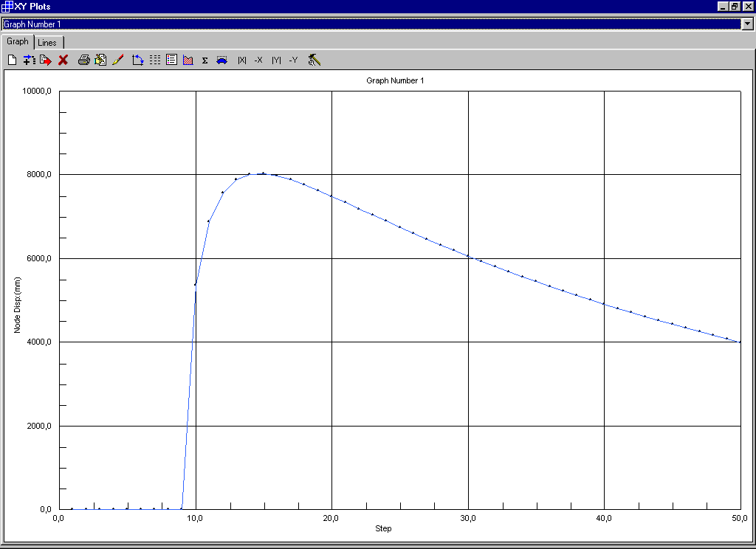
Task: Click the last data point at step 50
Action: pos(740,342)
